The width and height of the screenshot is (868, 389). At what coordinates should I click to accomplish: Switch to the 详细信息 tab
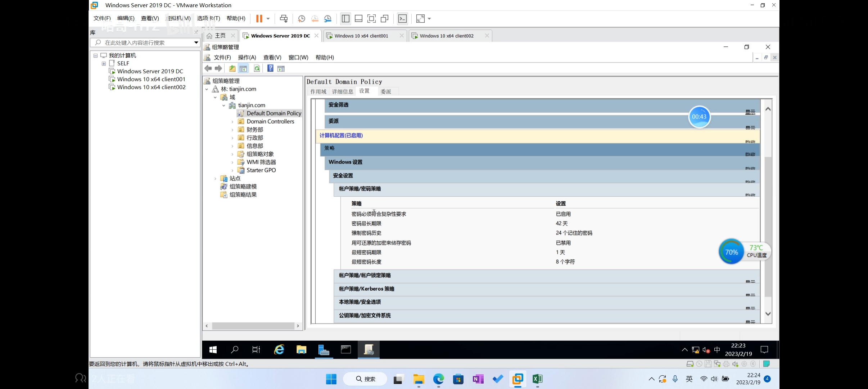[x=343, y=91]
